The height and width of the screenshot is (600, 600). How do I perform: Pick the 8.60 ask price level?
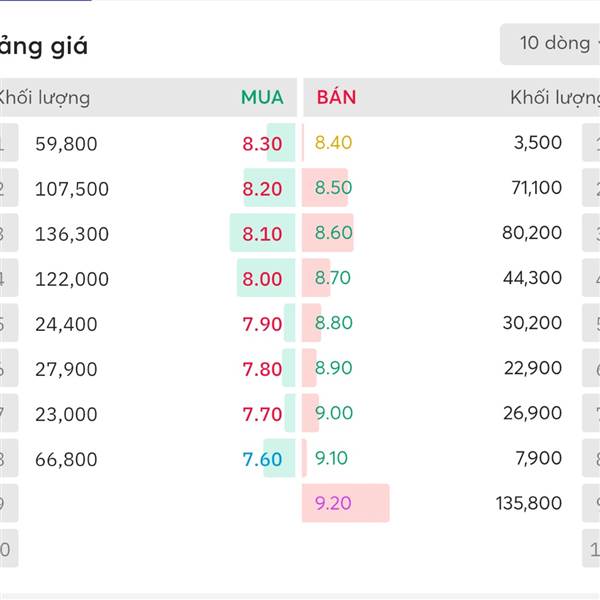[333, 232]
